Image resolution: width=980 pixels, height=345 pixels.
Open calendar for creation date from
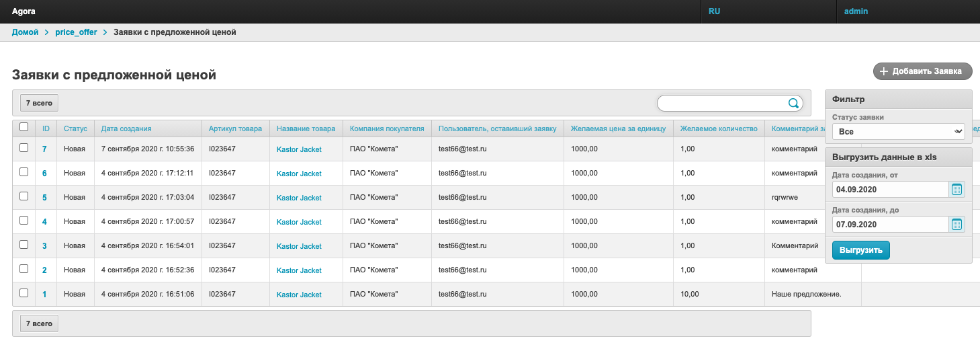957,190
